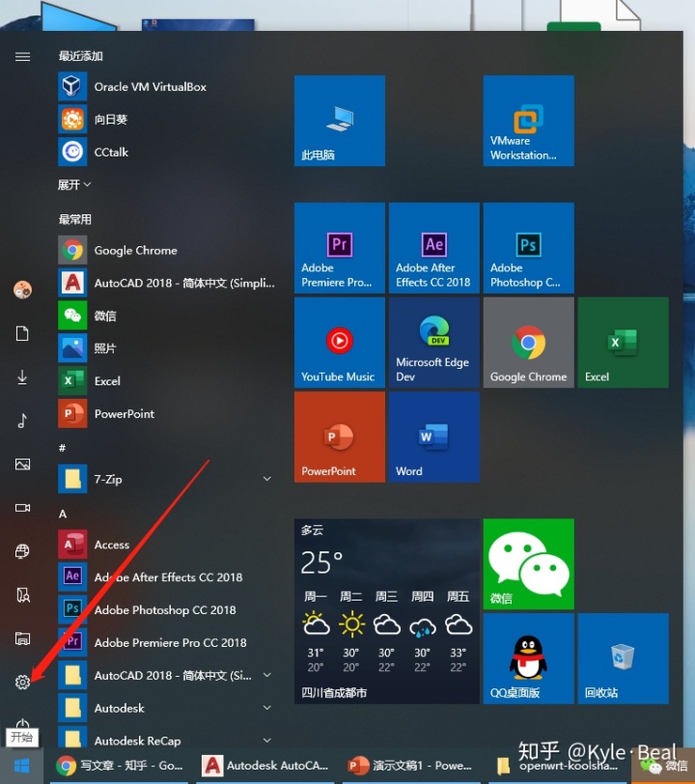Open PowerPoint from the most used list
Image resolution: width=695 pixels, height=784 pixels.
pos(168,413)
